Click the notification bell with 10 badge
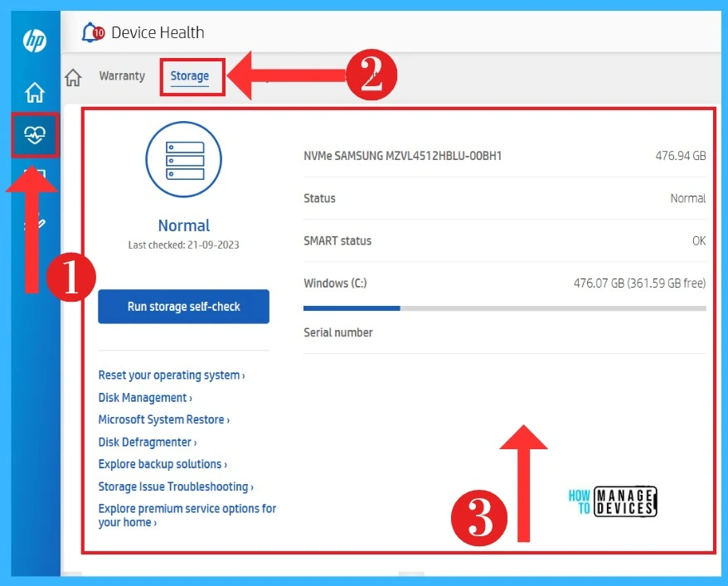This screenshot has height=586, width=728. (92, 32)
